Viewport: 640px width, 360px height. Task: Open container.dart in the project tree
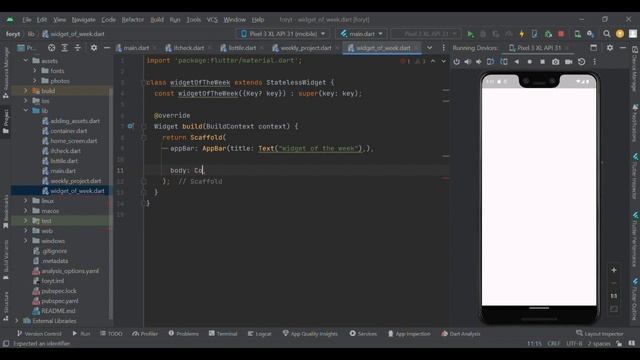pos(69,131)
